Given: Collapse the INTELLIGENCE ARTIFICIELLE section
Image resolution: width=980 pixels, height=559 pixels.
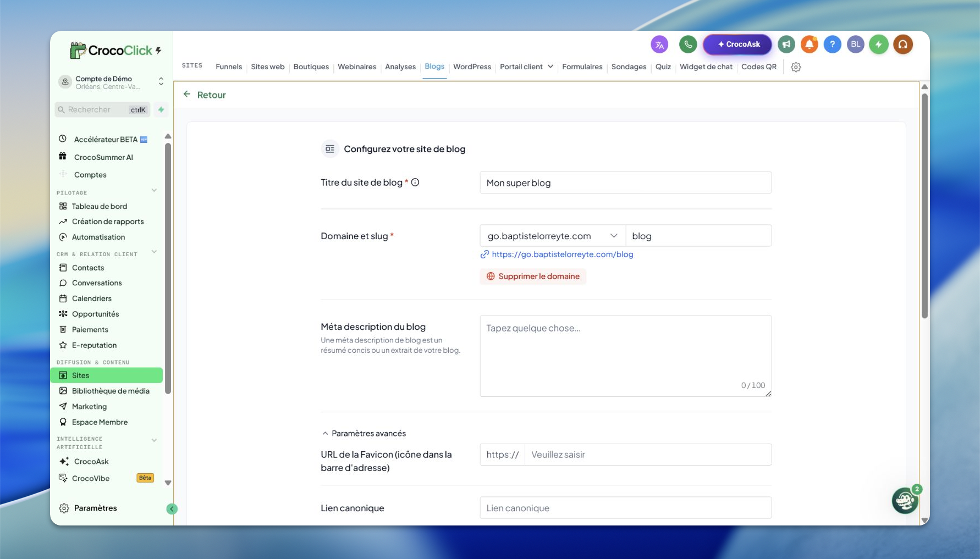Looking at the screenshot, I should coord(154,440).
